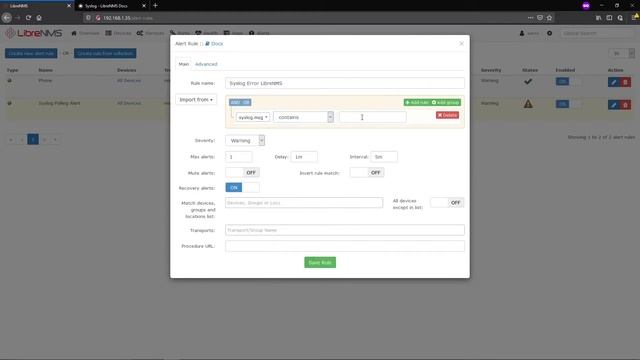Open the Overview menu in navbar
This screenshot has height=360, width=640.
[85, 33]
